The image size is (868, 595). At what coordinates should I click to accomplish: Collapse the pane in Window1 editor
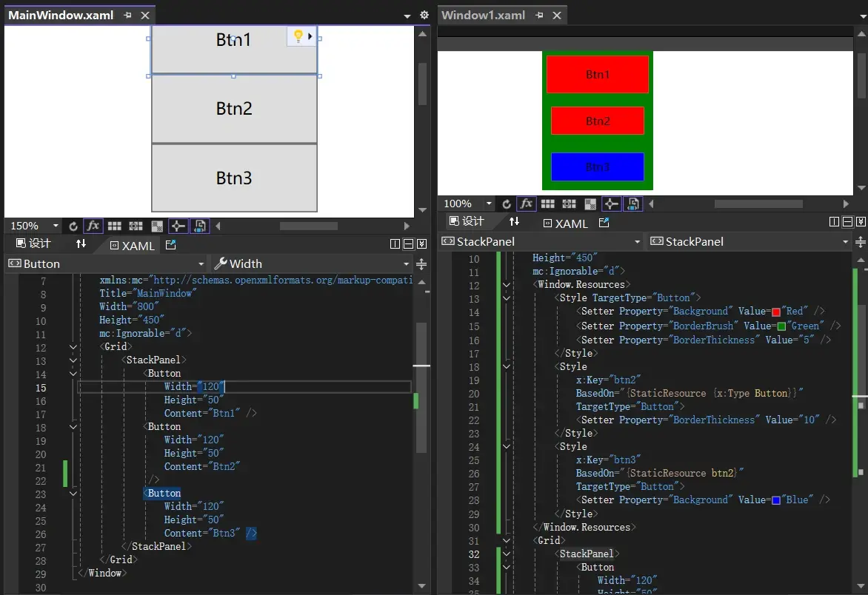click(861, 222)
